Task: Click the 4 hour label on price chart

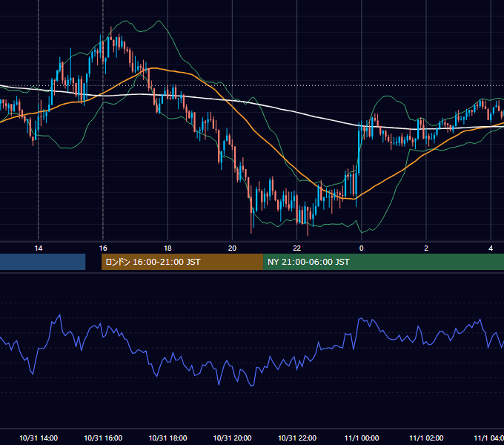Action: click(491, 248)
